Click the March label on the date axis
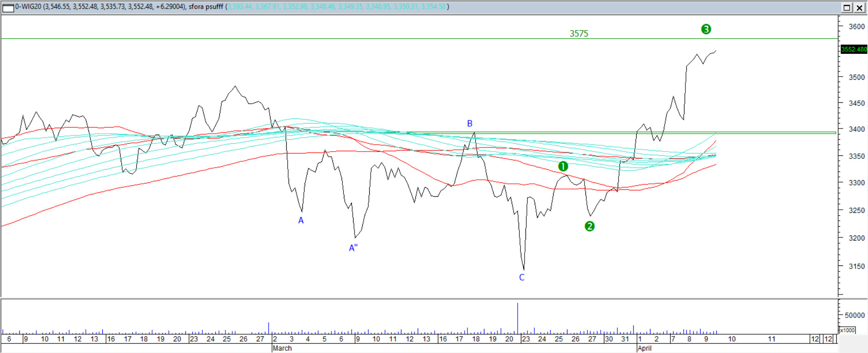This screenshot has width=868, height=353. (x=282, y=348)
